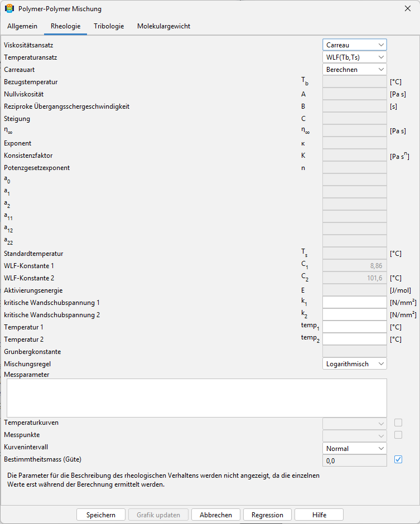
Task: Open Hilfe via the button
Action: 319,515
